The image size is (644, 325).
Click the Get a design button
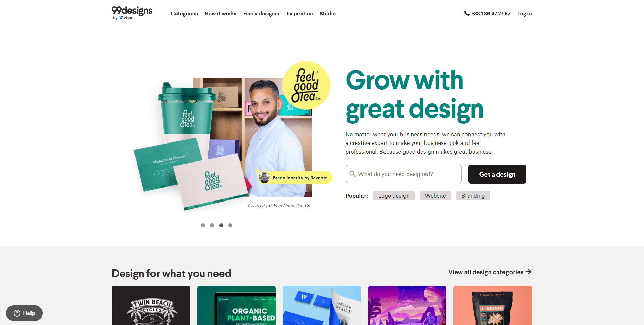coord(497,174)
